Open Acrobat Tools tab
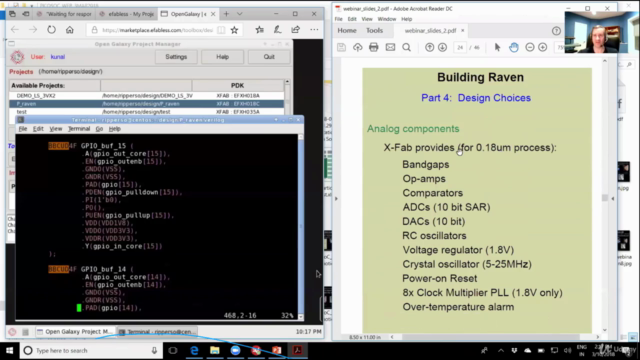640x360 pixels. pyautogui.click(x=374, y=30)
